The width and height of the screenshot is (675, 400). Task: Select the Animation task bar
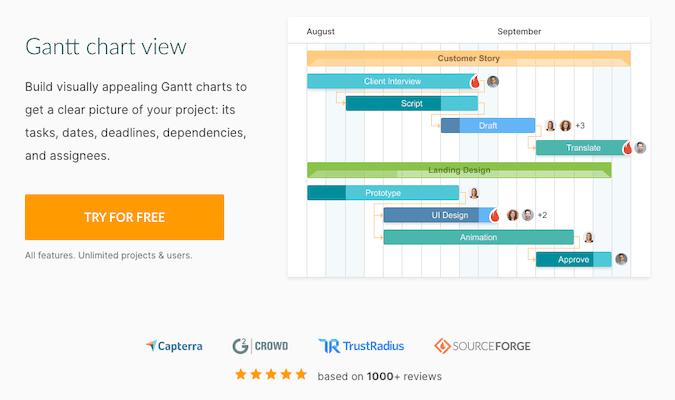click(x=478, y=237)
